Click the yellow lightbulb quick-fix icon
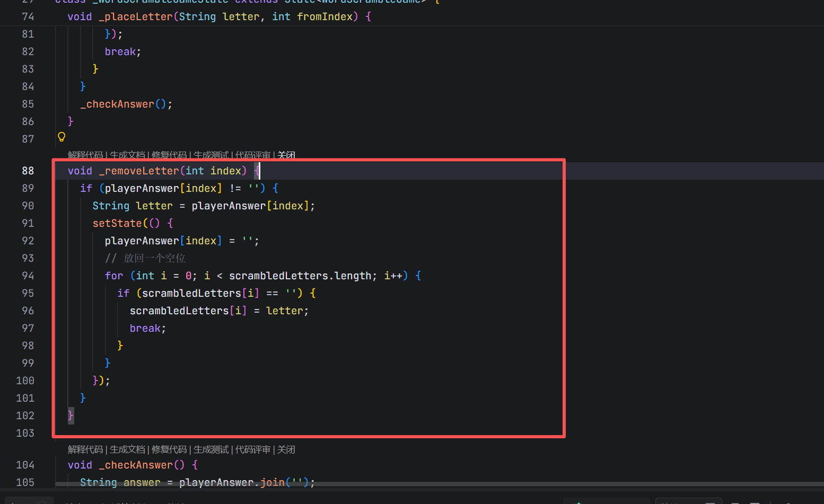824x504 pixels. (x=62, y=137)
